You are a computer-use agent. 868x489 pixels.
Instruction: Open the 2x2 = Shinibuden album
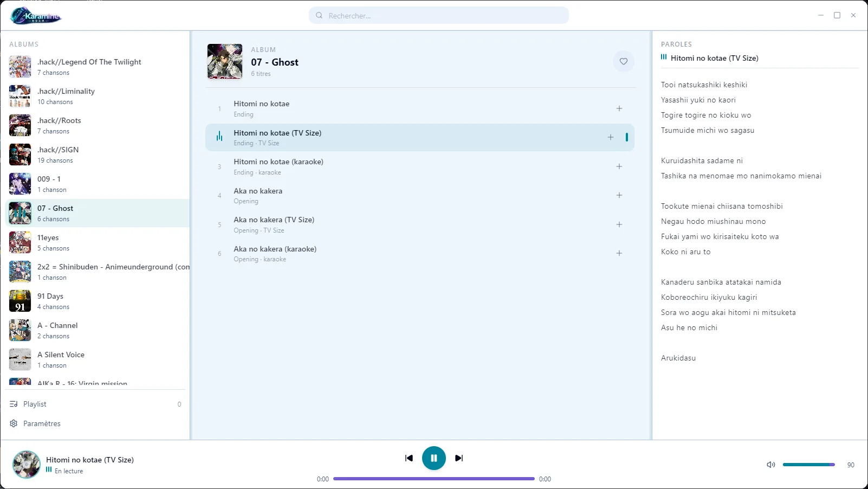pyautogui.click(x=98, y=272)
